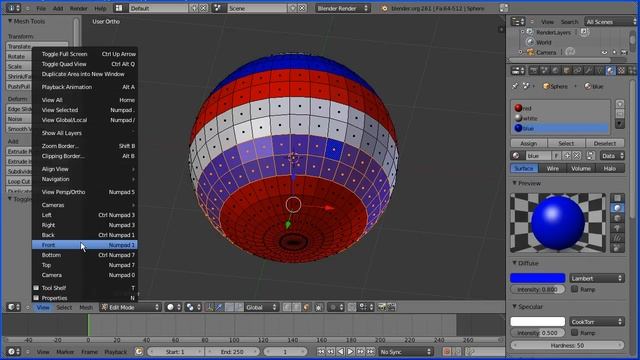The height and width of the screenshot is (360, 640).
Task: Toggle Camera renderability icon in outliner
Action: point(624,52)
